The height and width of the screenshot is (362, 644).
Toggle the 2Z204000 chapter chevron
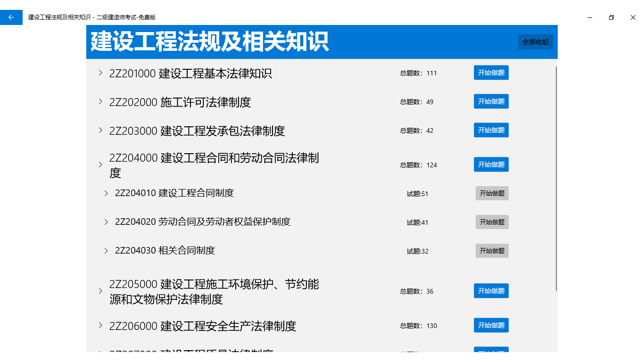tap(100, 165)
